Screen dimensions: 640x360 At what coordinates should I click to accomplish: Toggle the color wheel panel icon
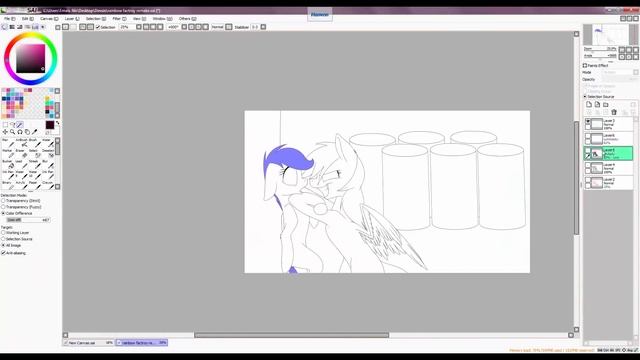pos(4,27)
